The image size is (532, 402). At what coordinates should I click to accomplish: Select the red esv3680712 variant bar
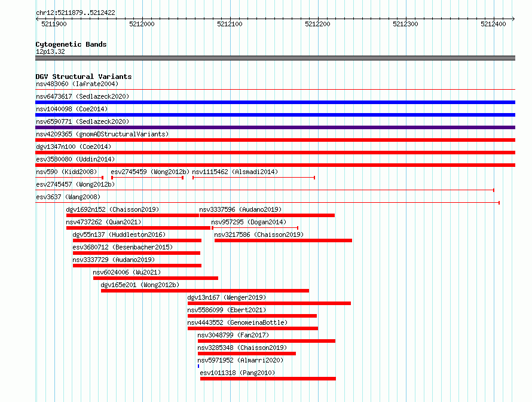pos(136,253)
